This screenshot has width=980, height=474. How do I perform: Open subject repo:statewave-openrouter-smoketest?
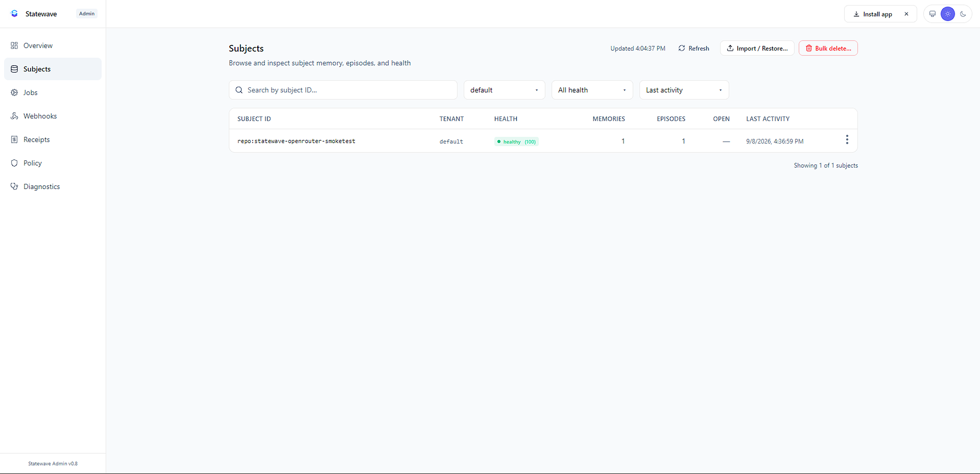296,141
